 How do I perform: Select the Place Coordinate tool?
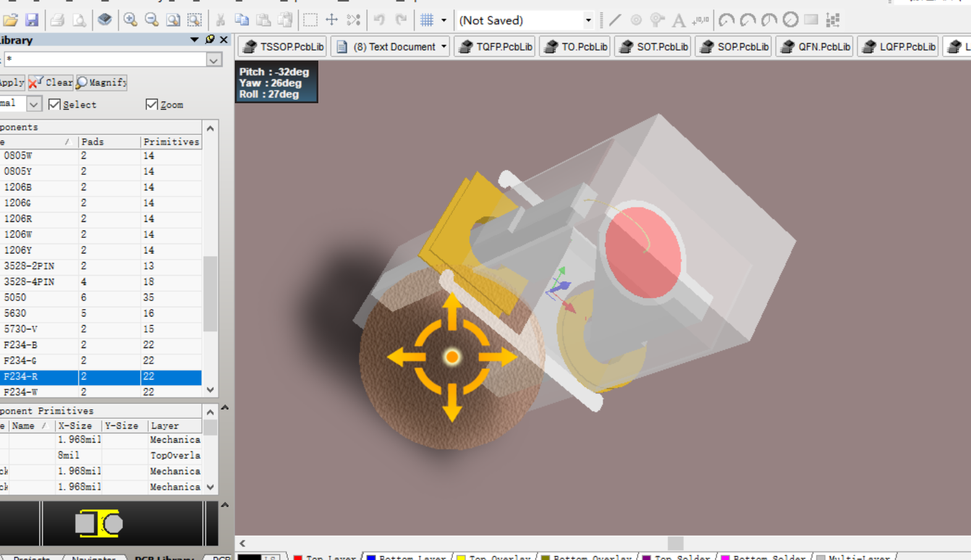coord(700,20)
